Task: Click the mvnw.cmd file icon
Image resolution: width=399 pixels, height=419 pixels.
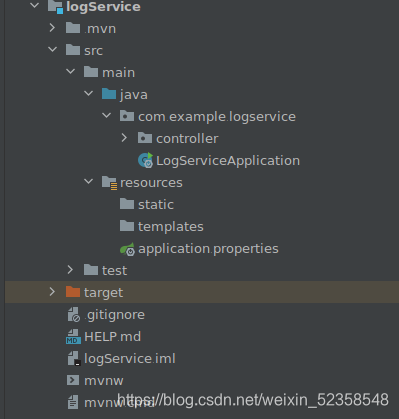Action: click(x=73, y=402)
